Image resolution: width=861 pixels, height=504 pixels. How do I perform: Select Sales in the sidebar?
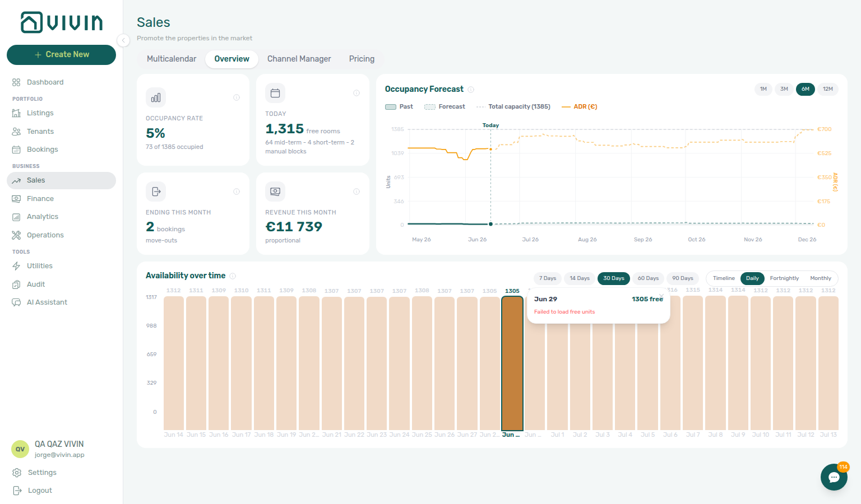point(62,180)
